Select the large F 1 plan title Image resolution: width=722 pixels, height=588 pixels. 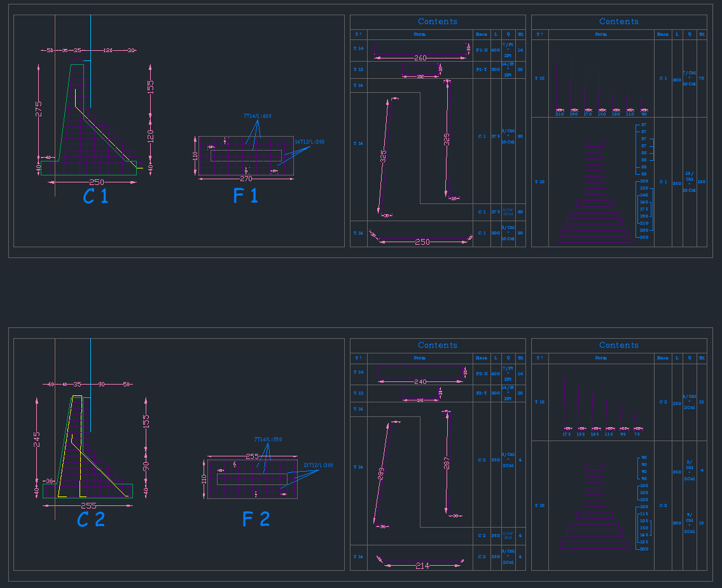246,196
